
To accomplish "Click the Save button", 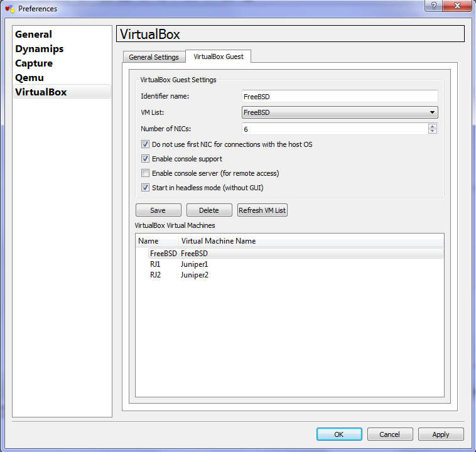I will (158, 210).
